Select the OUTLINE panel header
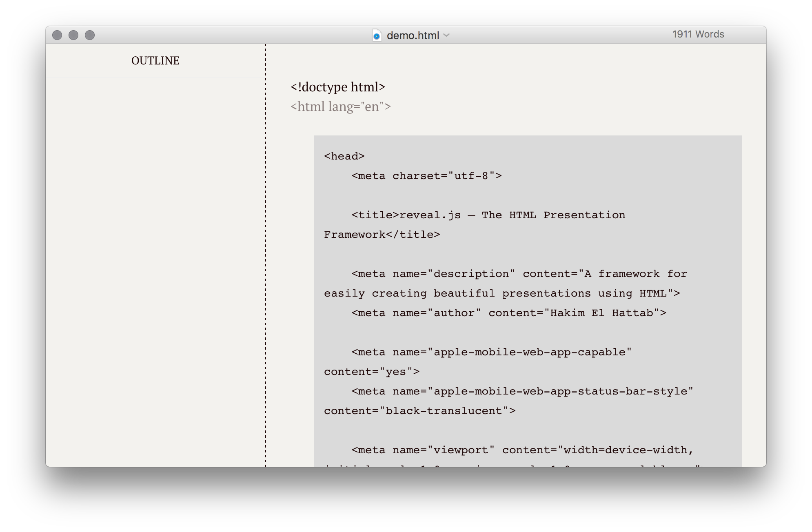This screenshot has width=812, height=532. click(x=155, y=60)
